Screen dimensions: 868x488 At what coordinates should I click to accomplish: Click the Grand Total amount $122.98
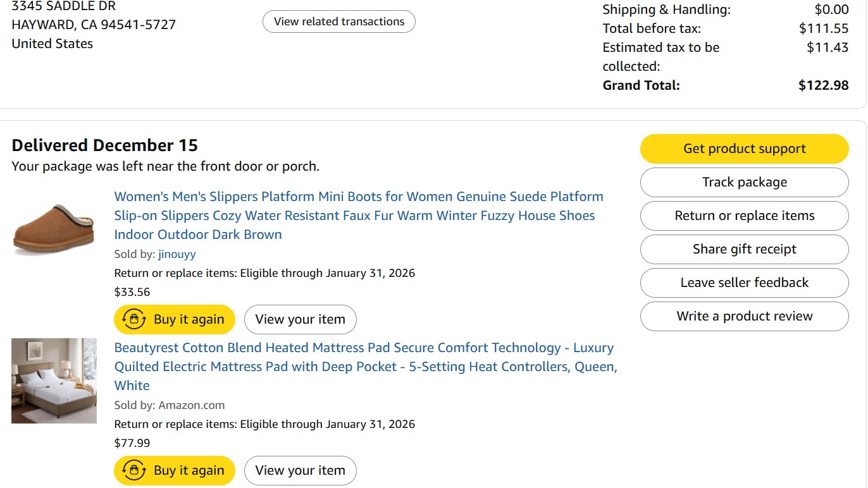click(823, 85)
